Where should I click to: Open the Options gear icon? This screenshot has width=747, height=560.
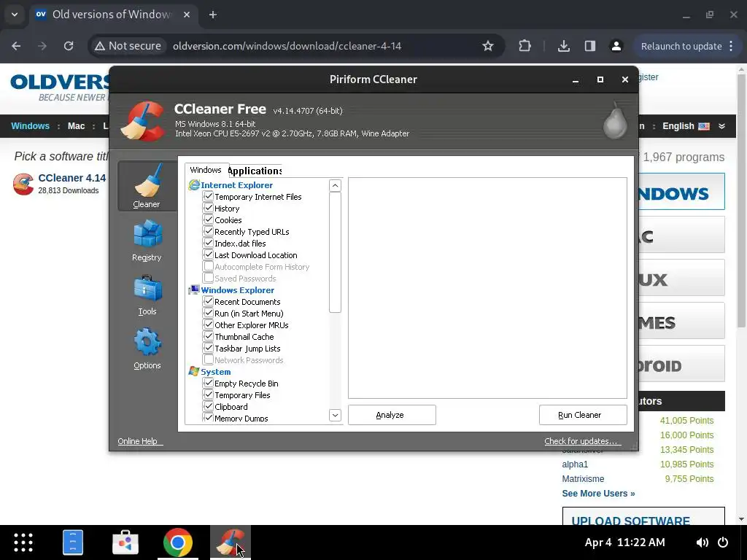147,342
